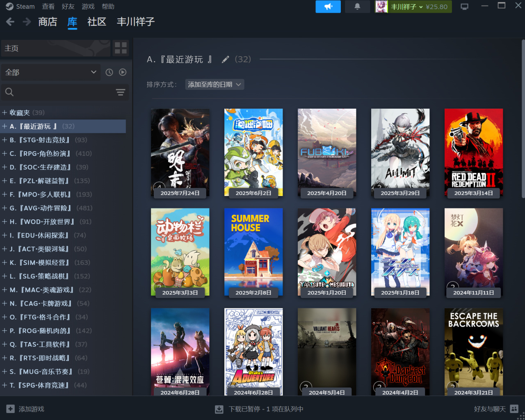Expand the D.『SOC·生存建造』 collection
The width and height of the screenshot is (525, 420).
click(x=4, y=167)
